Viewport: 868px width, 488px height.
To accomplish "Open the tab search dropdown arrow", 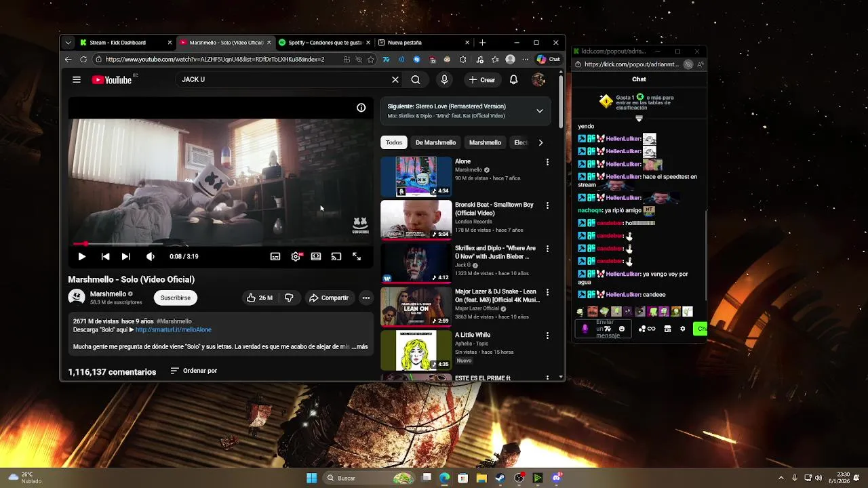I will (68, 43).
